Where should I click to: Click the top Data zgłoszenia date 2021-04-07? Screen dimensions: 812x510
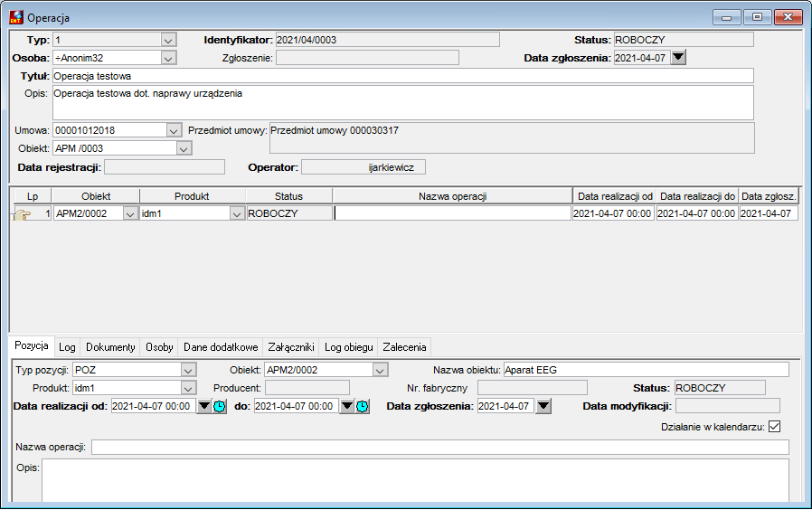(642, 58)
